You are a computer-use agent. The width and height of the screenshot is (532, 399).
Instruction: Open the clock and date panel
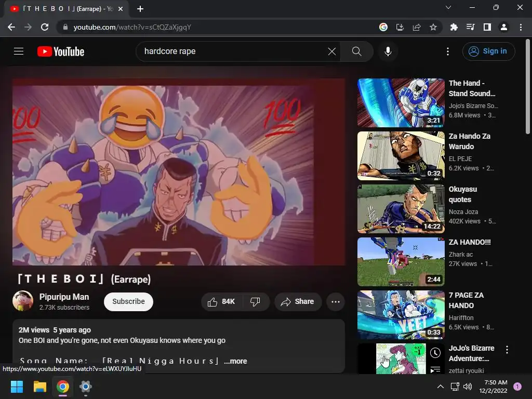493,387
